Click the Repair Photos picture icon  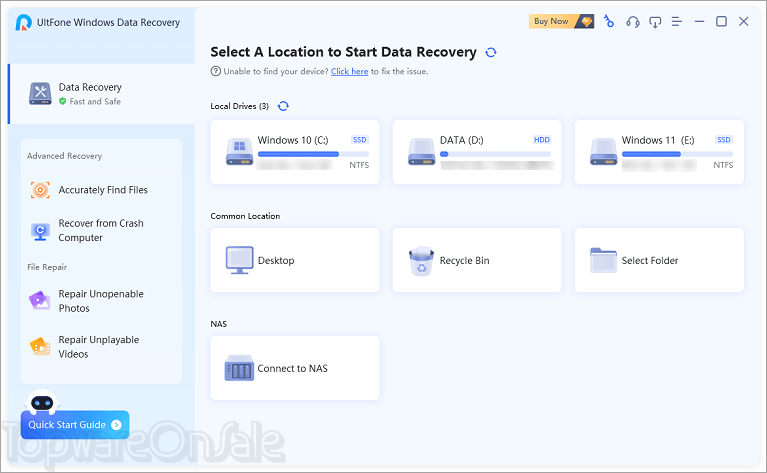coord(40,300)
